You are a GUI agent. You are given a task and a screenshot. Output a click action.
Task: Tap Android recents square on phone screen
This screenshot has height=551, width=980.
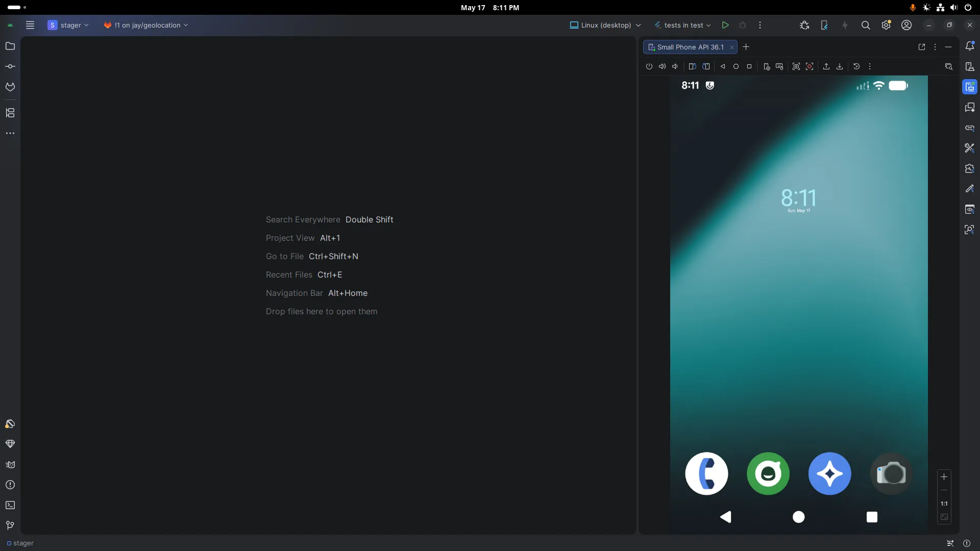coord(872,517)
